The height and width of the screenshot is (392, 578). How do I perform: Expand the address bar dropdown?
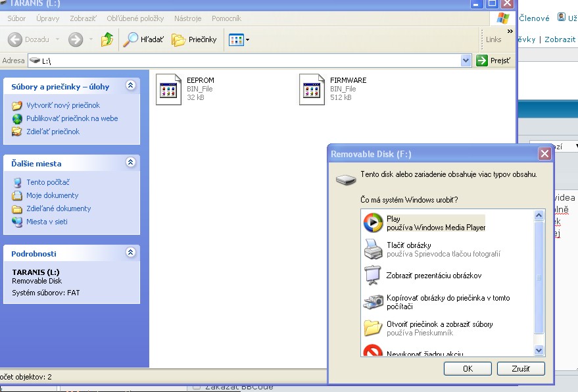point(466,61)
